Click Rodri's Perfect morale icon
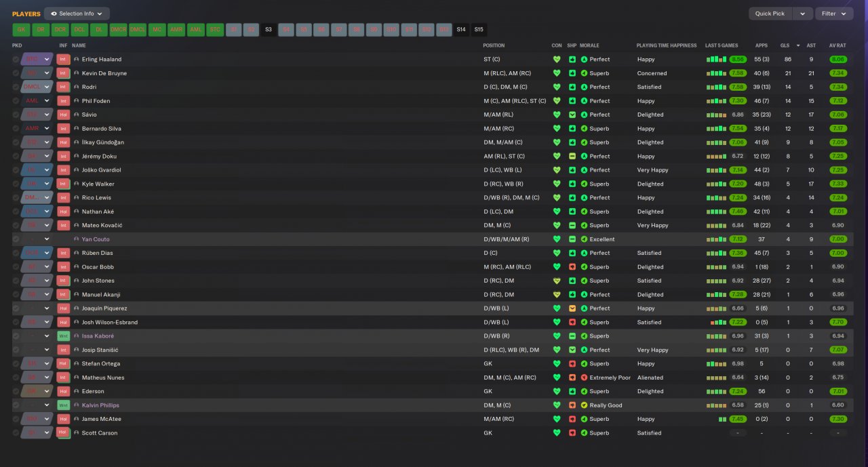Viewport: 868px width, 467px height. click(x=585, y=87)
